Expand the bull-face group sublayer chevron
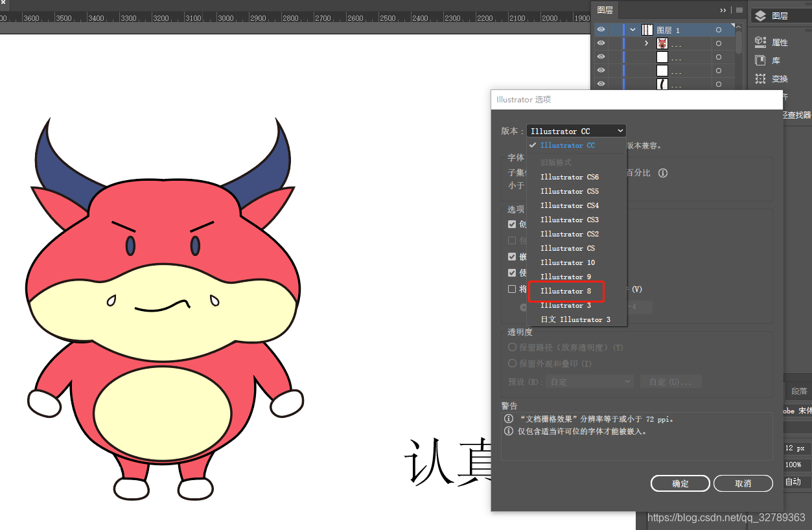Viewport: 812px width, 530px height. point(646,43)
